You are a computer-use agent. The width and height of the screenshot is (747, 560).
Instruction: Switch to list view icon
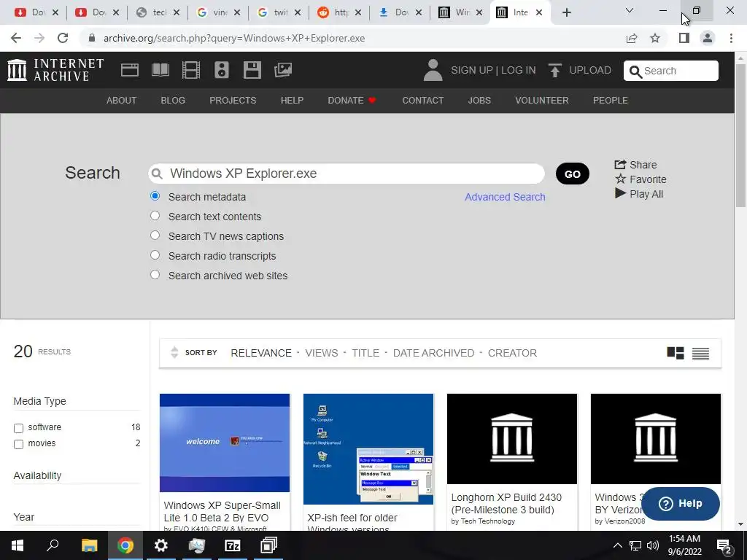[x=700, y=353]
